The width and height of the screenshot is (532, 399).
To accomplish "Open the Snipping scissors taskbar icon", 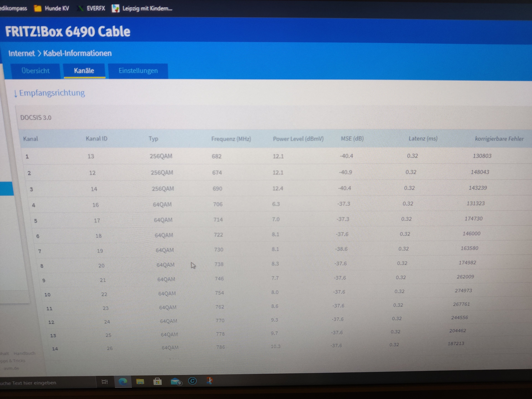I will click(209, 381).
